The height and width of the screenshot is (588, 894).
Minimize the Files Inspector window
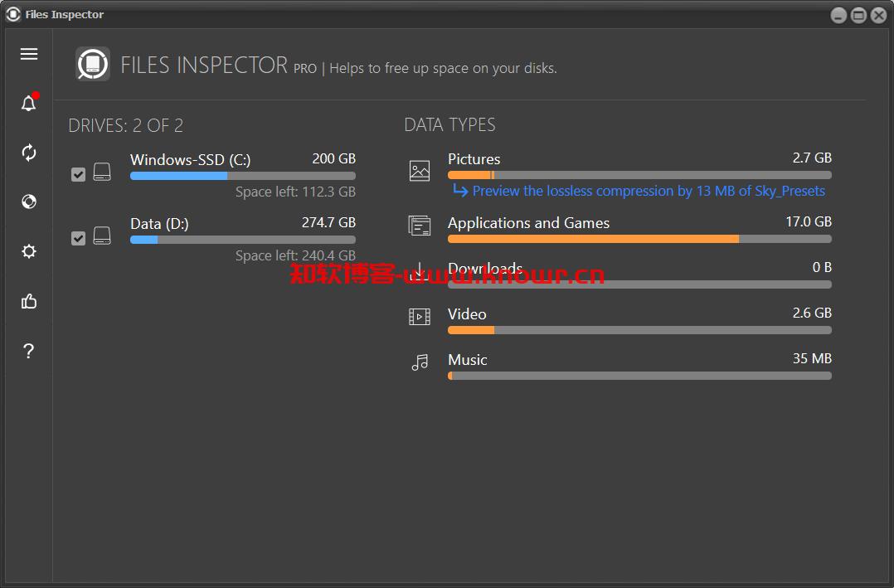pyautogui.click(x=838, y=15)
